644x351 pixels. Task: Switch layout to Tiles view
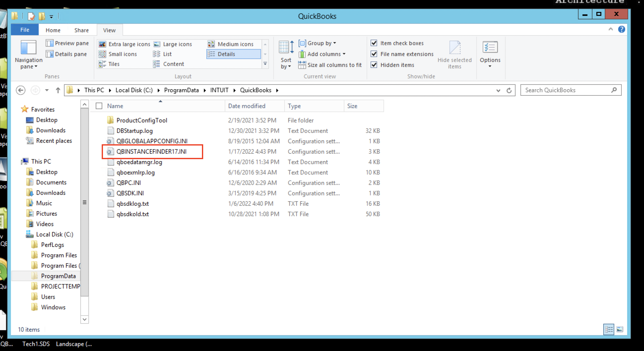point(109,64)
